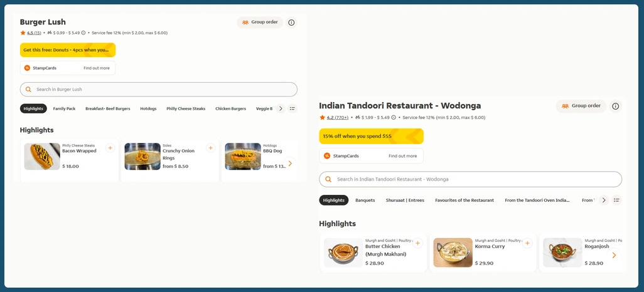Image resolution: width=644 pixels, height=292 pixels.
Task: Start a Group order at Burger Lush
Action: pos(259,23)
